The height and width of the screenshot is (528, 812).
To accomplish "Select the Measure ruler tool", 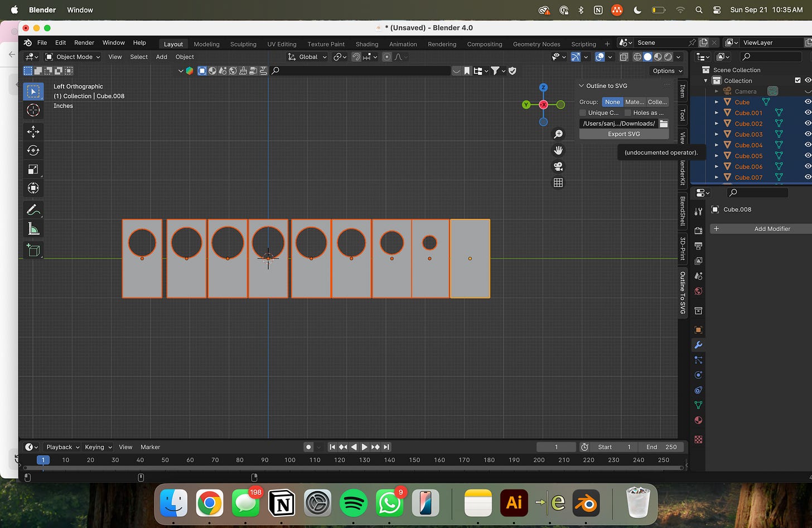I will (x=33, y=229).
